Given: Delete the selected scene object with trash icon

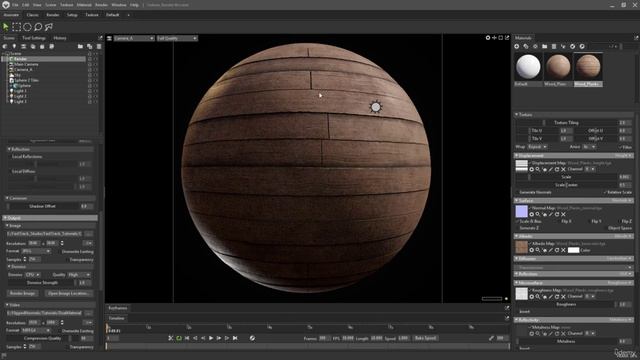Looking at the screenshot, I should pyautogui.click(x=98, y=47).
